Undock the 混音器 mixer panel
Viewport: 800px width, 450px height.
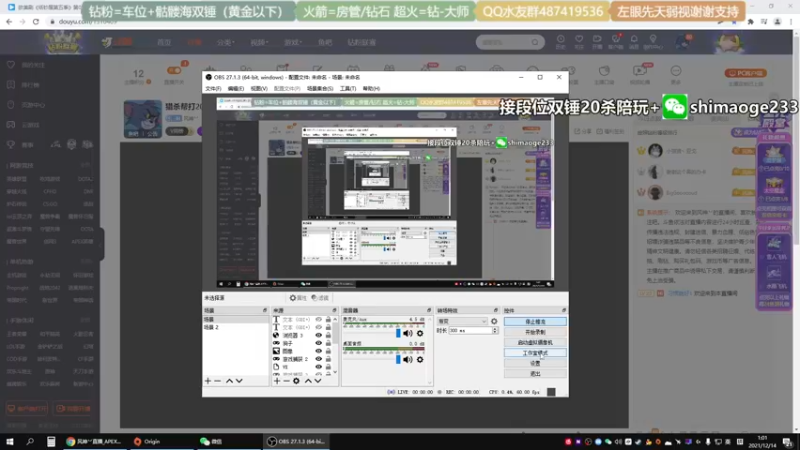click(429, 310)
